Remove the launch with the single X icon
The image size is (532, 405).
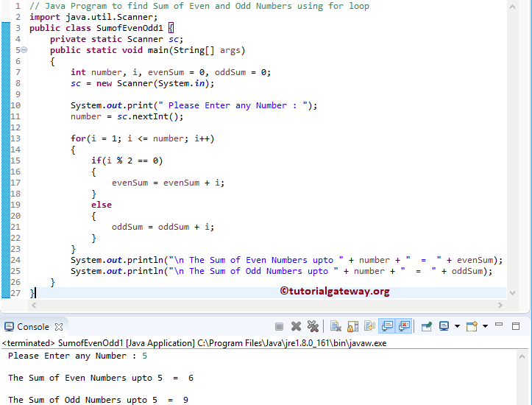296,327
